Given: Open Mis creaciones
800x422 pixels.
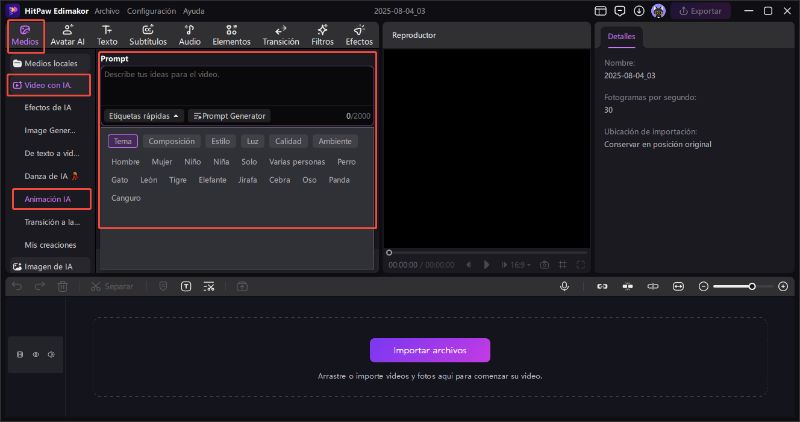Looking at the screenshot, I should [x=50, y=245].
